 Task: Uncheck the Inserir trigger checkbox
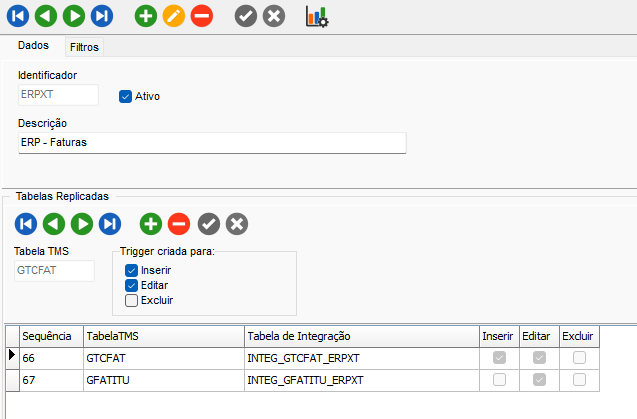(x=131, y=270)
